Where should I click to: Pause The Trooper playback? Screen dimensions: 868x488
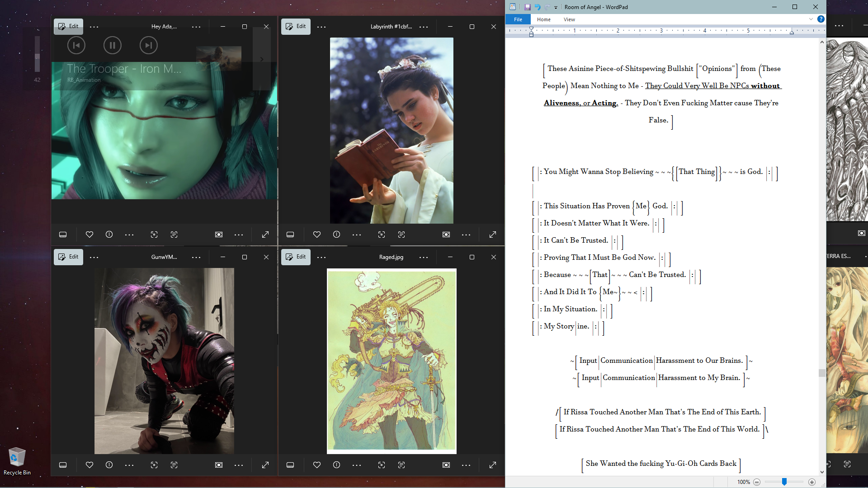coord(112,45)
